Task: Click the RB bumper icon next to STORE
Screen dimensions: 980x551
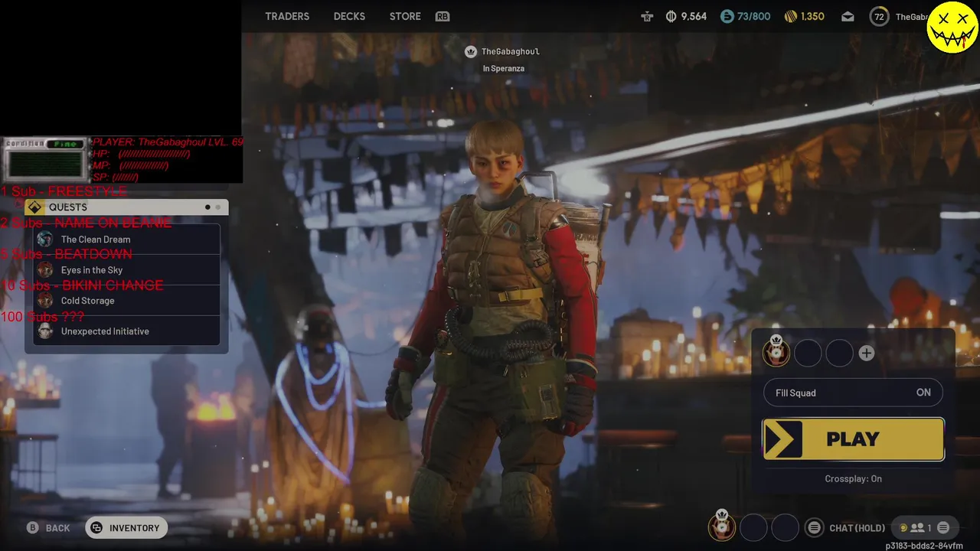Action: pyautogui.click(x=443, y=16)
